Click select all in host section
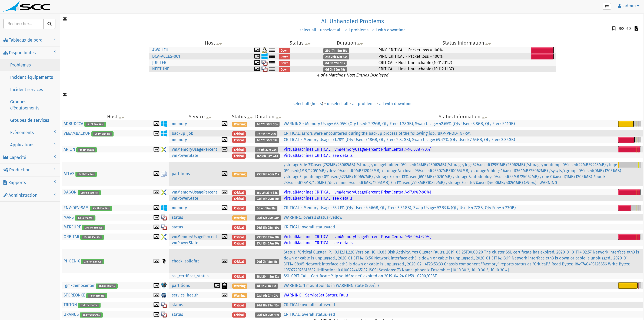This screenshot has width=644, height=320. [x=308, y=30]
